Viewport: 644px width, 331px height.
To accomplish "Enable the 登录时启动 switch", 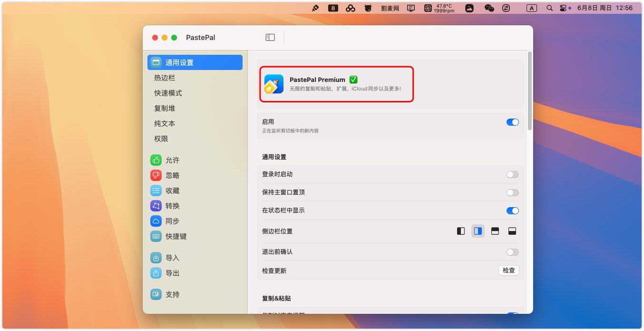I will tap(512, 175).
